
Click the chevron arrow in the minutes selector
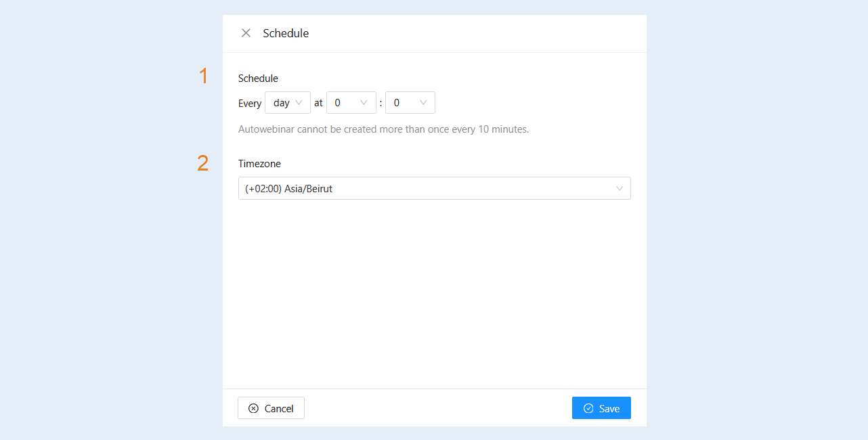tap(423, 103)
